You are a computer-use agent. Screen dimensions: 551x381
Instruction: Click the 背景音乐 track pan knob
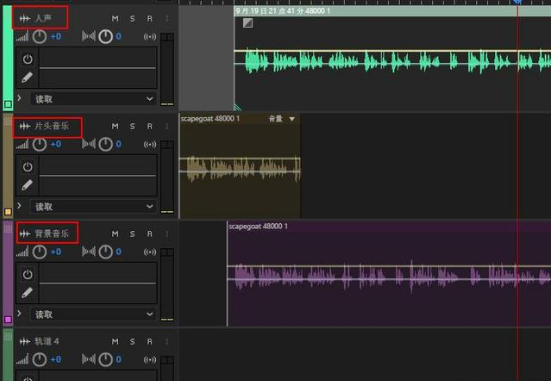point(105,252)
